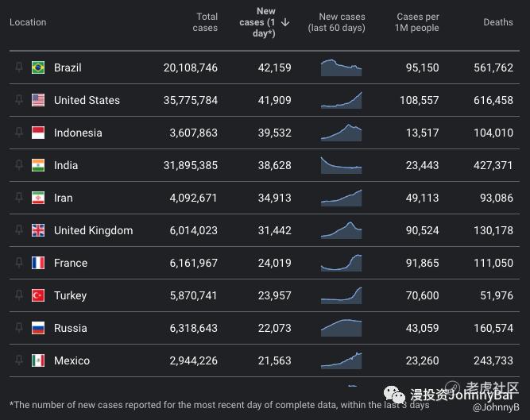Screen dimensions: 530x420
Task: Open the Indonesia country name
Action: tap(78, 133)
